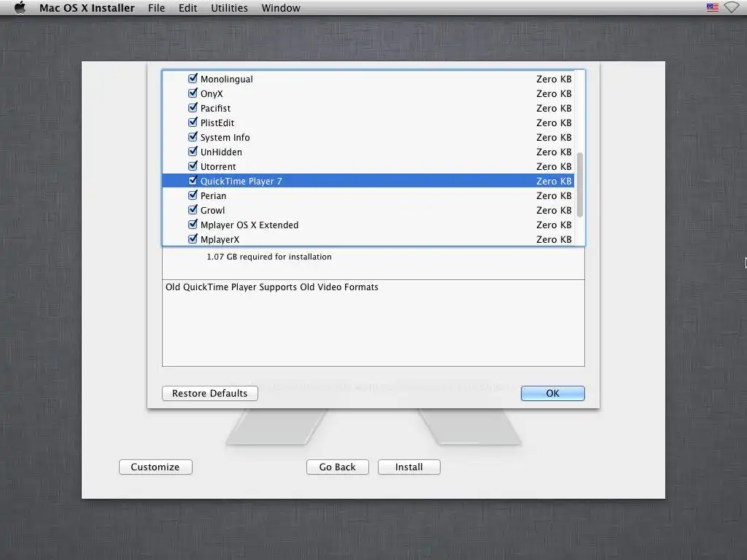Click the package list vertical scrollbar thumb
This screenshot has height=560, width=747.
coord(580,184)
